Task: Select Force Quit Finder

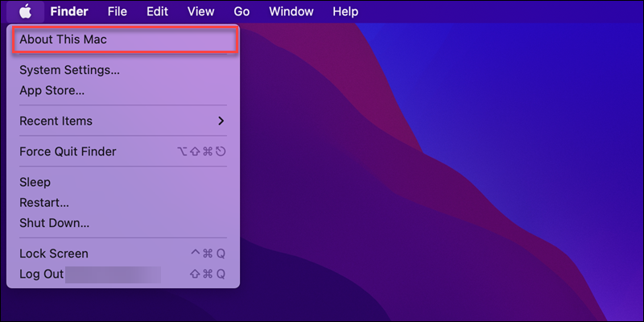Action: coord(124,151)
